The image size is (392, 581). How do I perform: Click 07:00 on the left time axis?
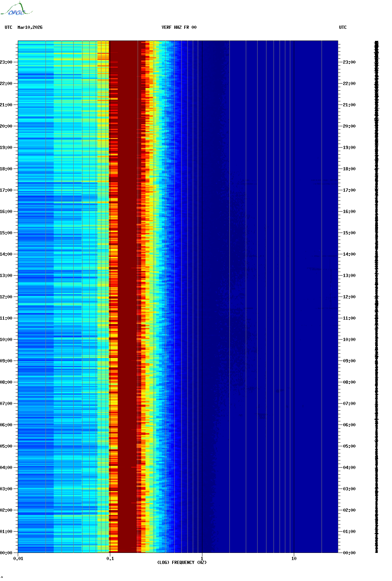tap(6, 404)
